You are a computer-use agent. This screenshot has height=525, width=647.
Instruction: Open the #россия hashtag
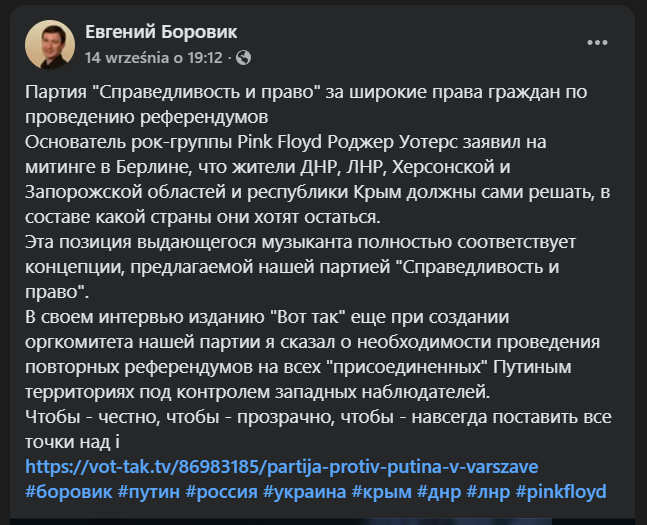coord(222,492)
